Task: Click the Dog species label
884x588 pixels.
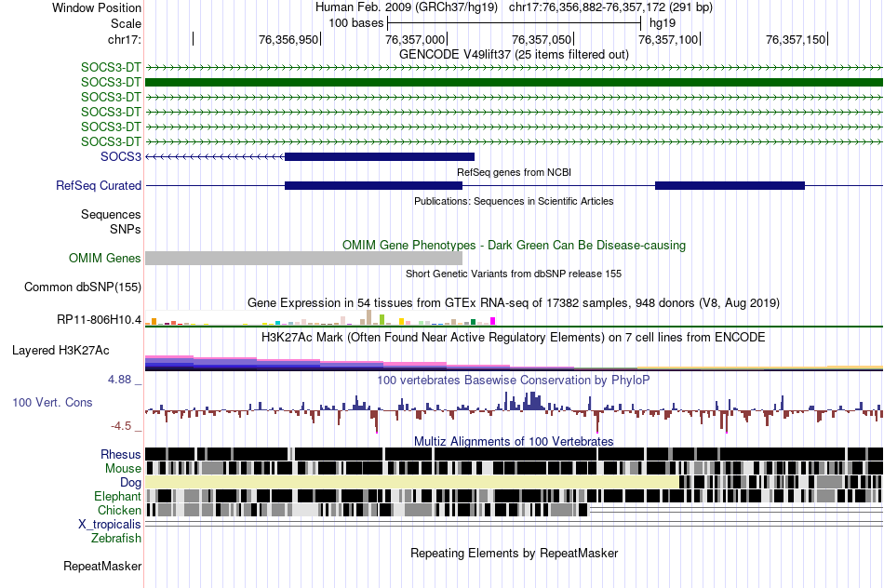Action: click(x=130, y=482)
